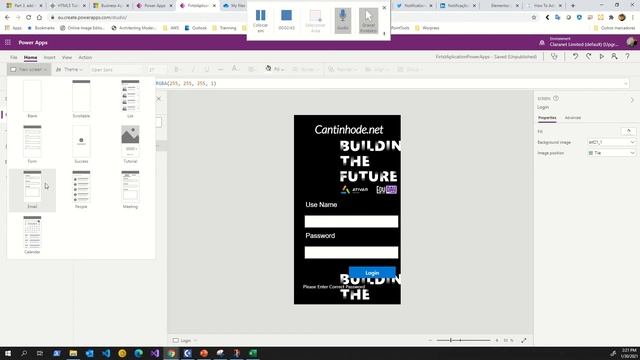
Task: Open the View ribbon tab
Action: pos(67,58)
